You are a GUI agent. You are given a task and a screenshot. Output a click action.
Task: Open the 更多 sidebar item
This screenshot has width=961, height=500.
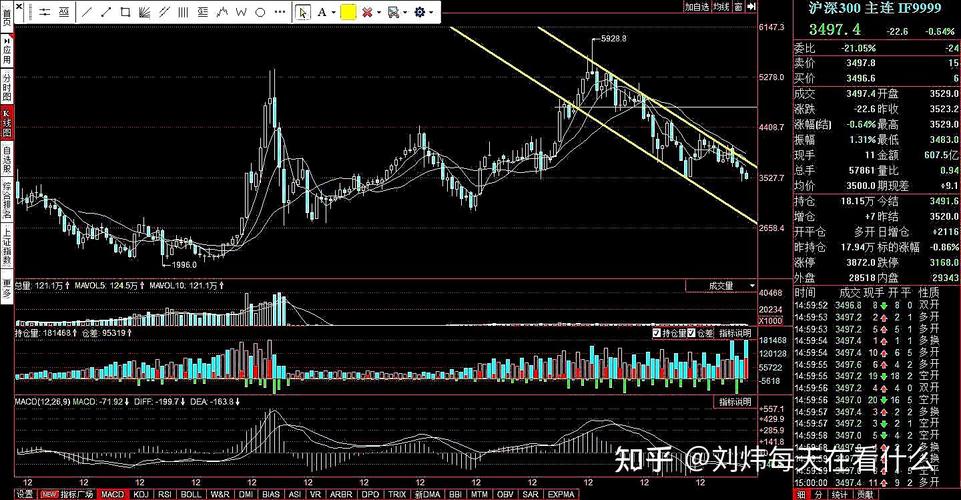pos(7,287)
